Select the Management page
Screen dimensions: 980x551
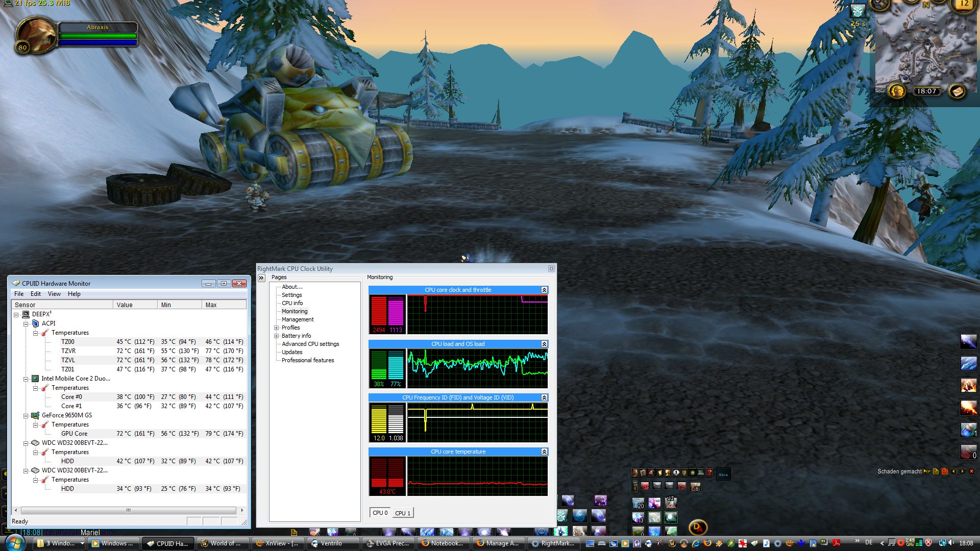pos(298,319)
